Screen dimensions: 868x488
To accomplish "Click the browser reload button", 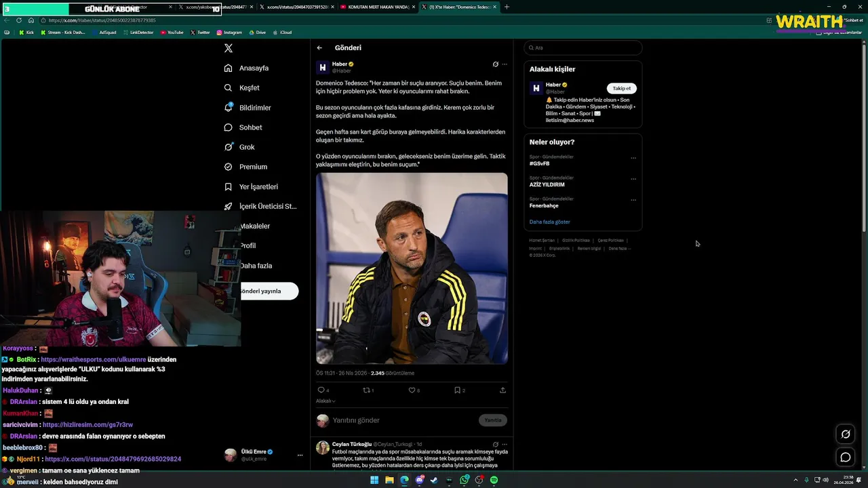I will tap(20, 20).
